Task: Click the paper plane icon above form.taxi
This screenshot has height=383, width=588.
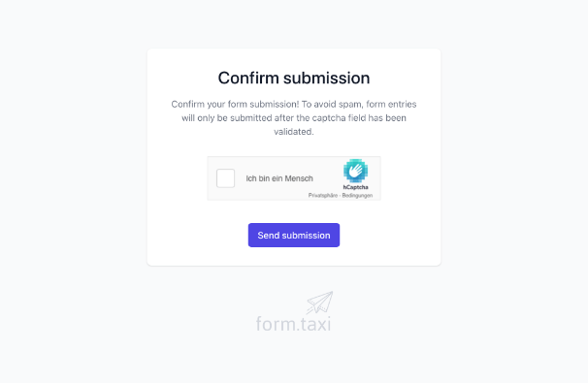Action: point(319,303)
